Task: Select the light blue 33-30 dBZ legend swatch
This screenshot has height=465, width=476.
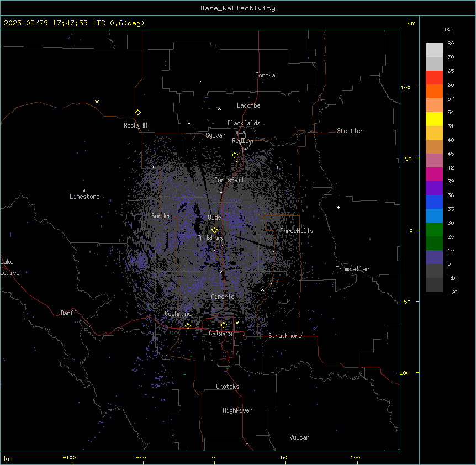Action: (x=434, y=215)
